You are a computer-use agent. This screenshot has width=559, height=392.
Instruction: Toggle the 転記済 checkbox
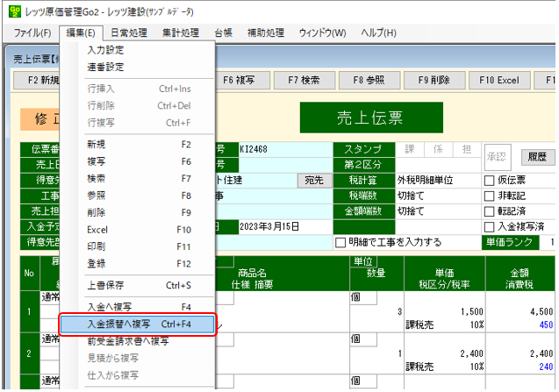coord(489,211)
